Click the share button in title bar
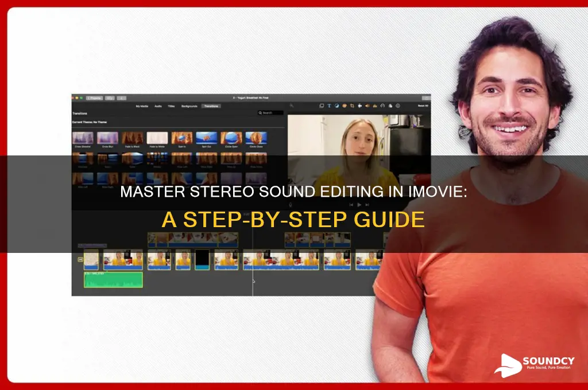 [x=427, y=98]
